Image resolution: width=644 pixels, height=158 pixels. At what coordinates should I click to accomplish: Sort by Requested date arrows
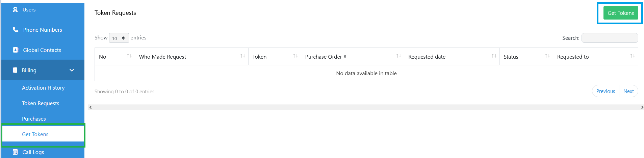[494, 56]
